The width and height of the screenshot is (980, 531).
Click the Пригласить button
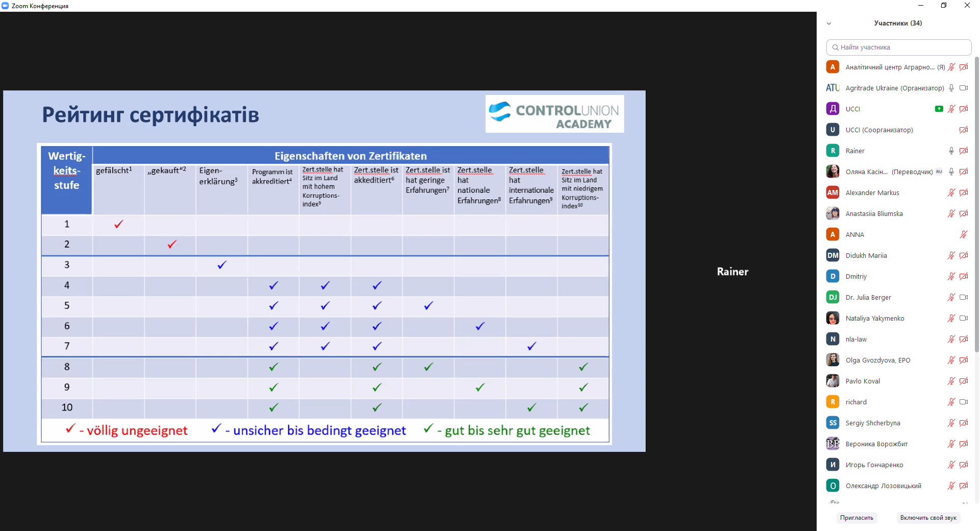coord(856,518)
